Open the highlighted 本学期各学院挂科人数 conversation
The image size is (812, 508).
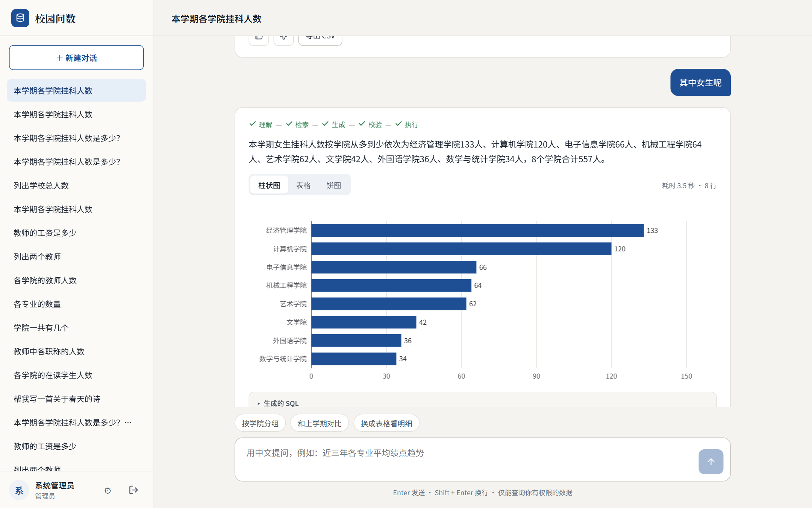[76, 90]
